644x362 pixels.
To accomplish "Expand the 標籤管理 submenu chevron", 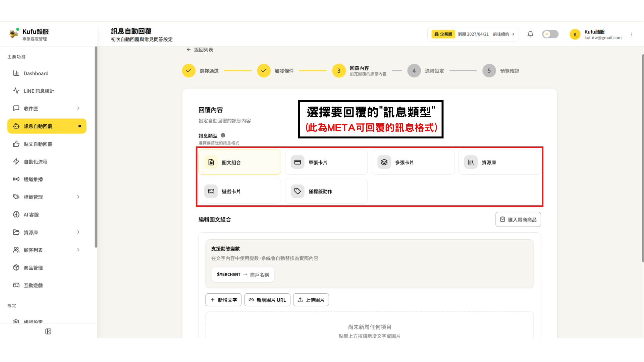I will tap(78, 197).
